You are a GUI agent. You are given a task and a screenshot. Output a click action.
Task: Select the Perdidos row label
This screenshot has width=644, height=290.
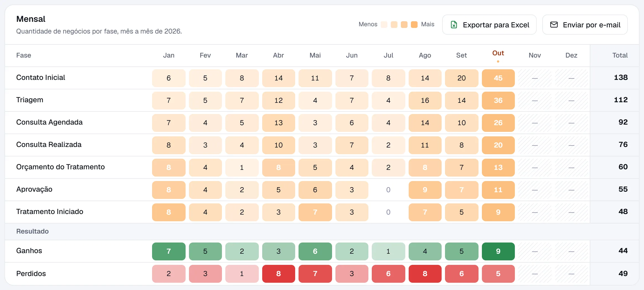click(x=31, y=274)
